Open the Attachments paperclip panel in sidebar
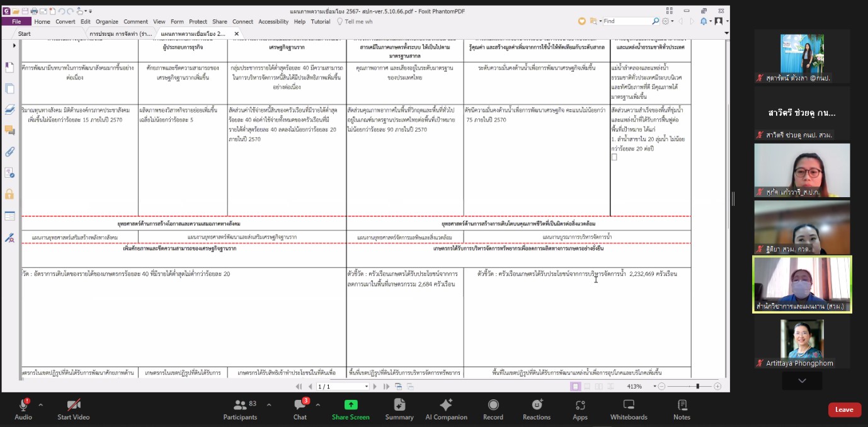This screenshot has height=427, width=868. (9, 152)
